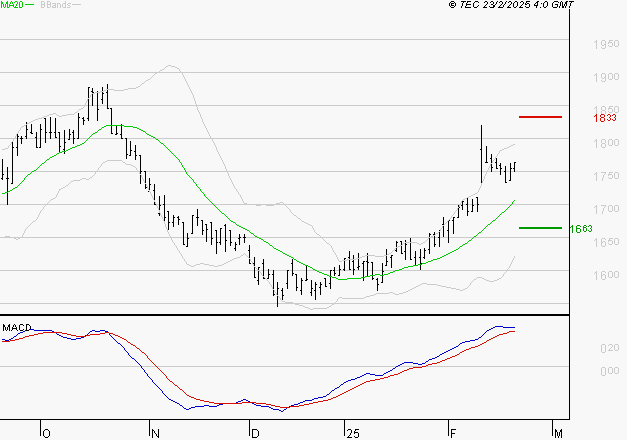Click the 1650 price axis label

pos(606,242)
